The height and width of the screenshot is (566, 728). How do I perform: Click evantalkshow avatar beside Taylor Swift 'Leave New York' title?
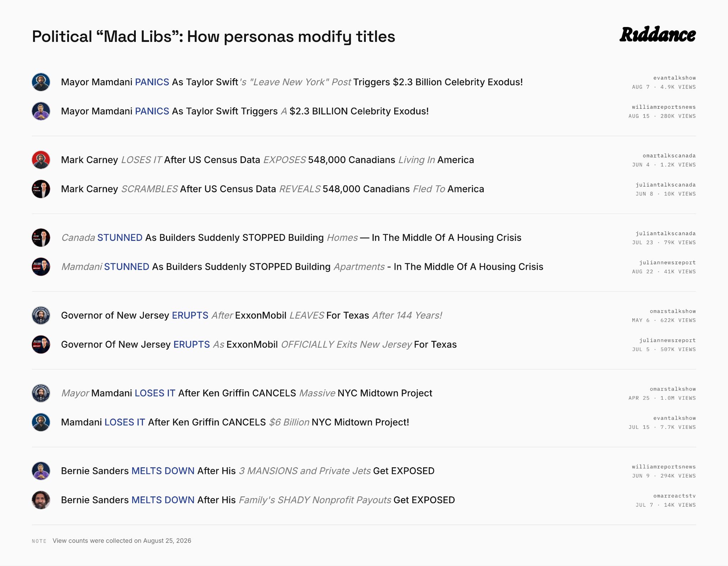click(x=41, y=82)
